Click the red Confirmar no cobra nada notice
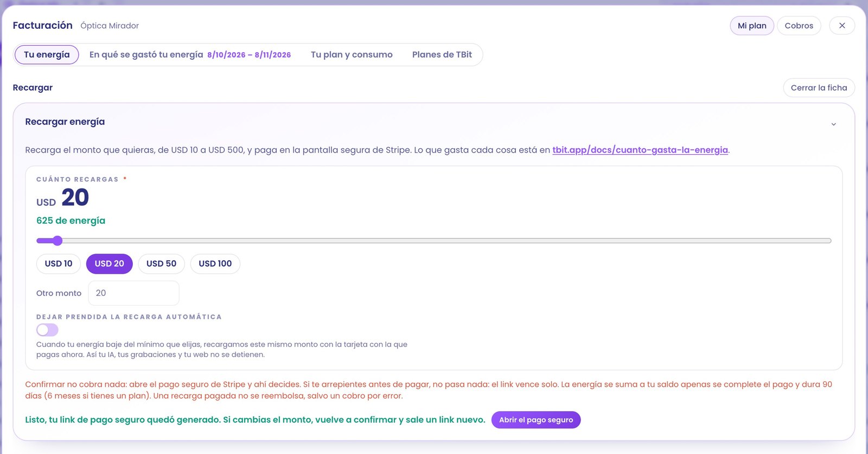Screen dimensions: 868x454 (429, 390)
